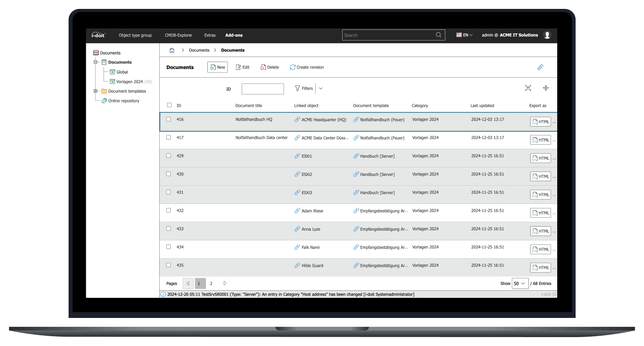
Task: Switch to the Add-ons menu
Action: click(234, 35)
